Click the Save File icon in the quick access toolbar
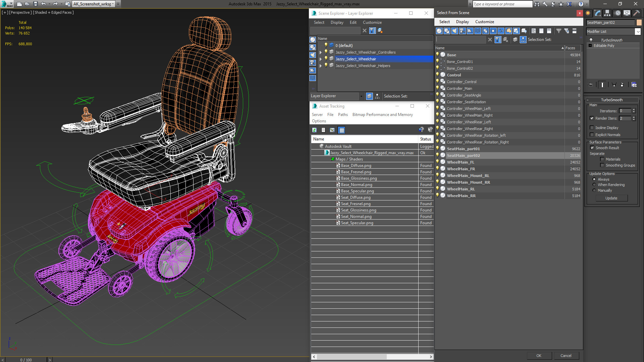The height and width of the screenshot is (362, 644). pos(35,4)
